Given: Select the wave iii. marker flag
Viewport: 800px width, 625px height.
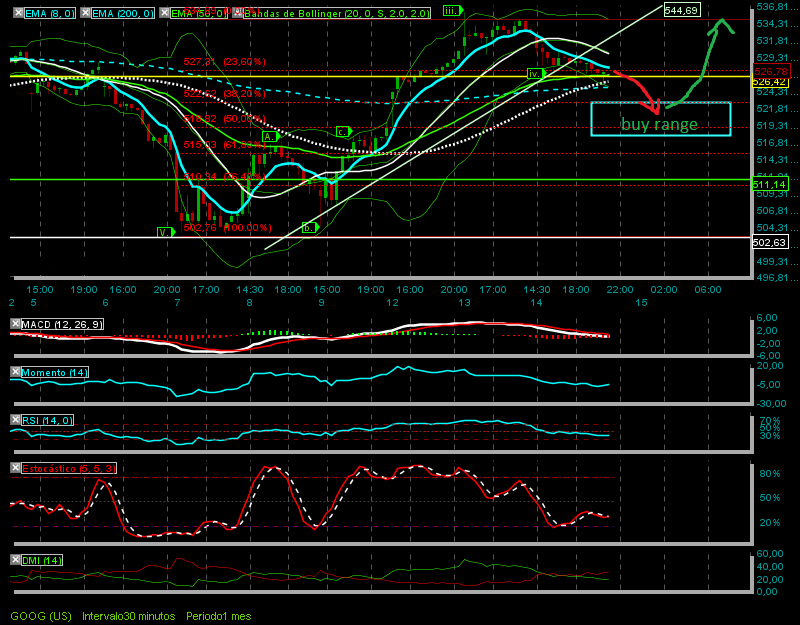Looking at the screenshot, I should pos(452,10).
